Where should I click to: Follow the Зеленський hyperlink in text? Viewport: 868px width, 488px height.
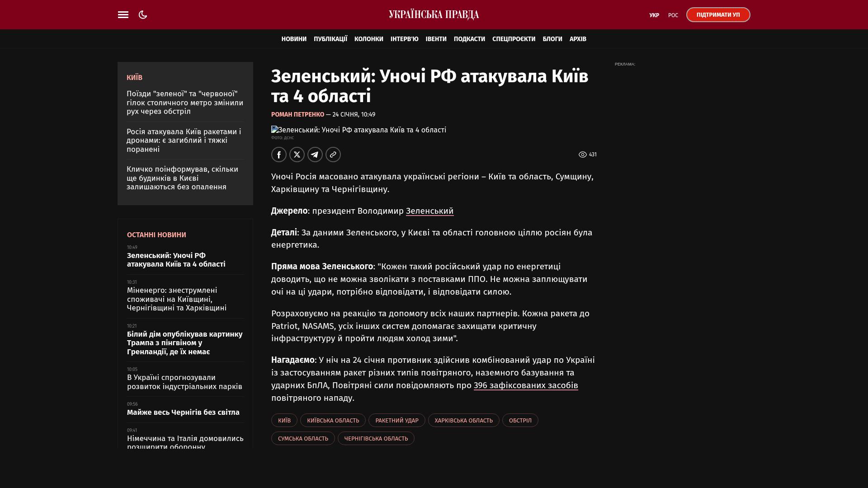coord(429,211)
